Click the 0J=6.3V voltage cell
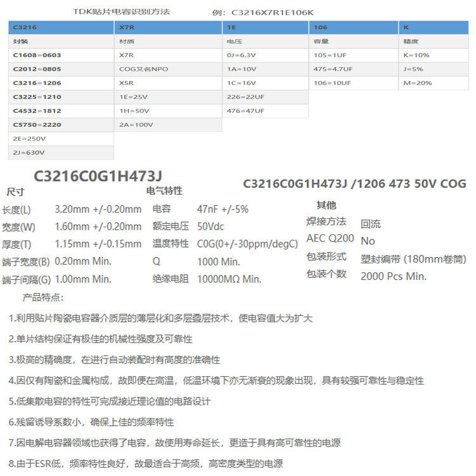The height and width of the screenshot is (476, 476). click(x=266, y=55)
